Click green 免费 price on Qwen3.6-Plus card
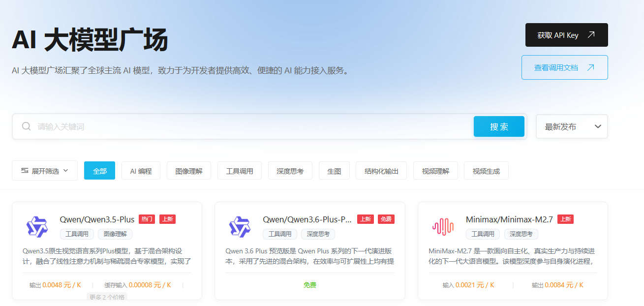The image size is (644, 306). pos(310,285)
